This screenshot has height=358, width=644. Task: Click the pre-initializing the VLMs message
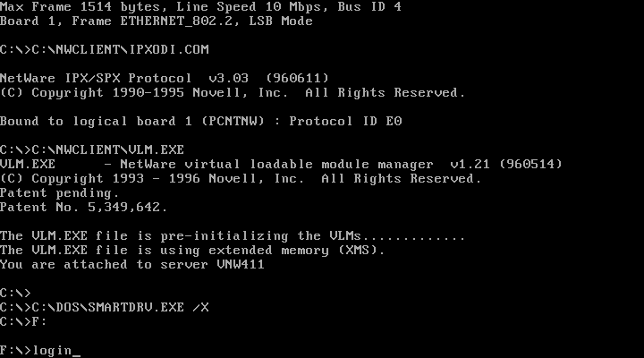(233, 236)
